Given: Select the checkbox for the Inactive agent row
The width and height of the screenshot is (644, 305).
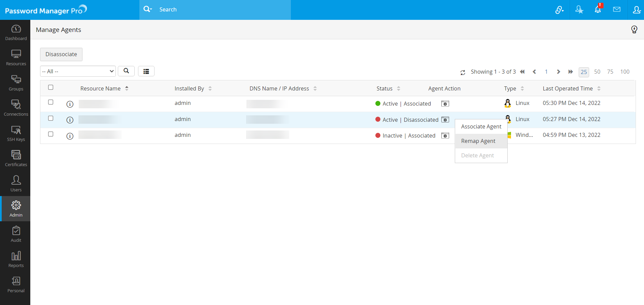Looking at the screenshot, I should pyautogui.click(x=51, y=134).
